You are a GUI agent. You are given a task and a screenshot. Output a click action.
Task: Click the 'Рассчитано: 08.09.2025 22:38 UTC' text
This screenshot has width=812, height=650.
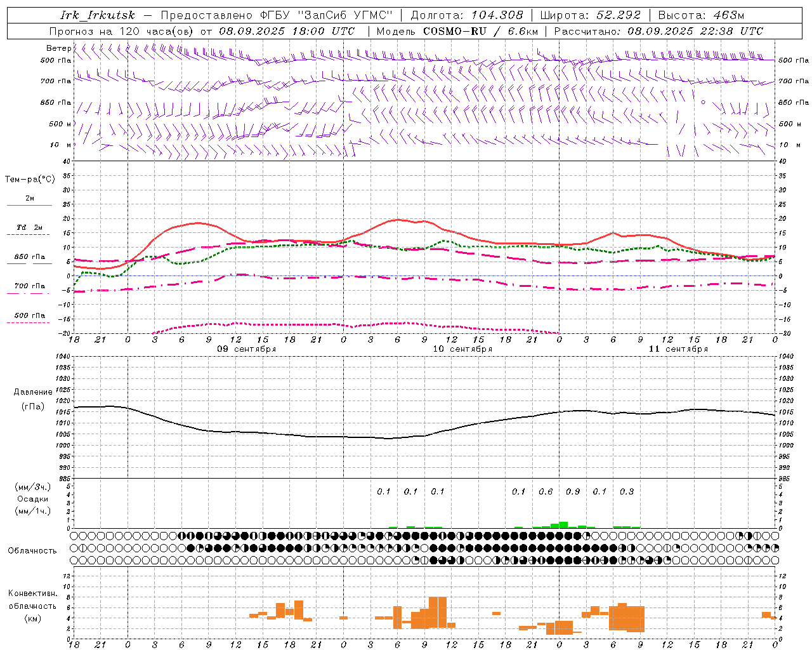(x=658, y=31)
